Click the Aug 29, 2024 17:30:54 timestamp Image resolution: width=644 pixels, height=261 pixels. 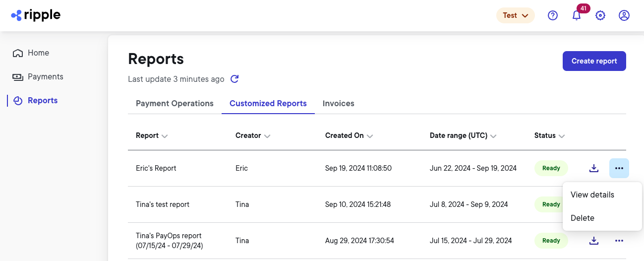(359, 241)
